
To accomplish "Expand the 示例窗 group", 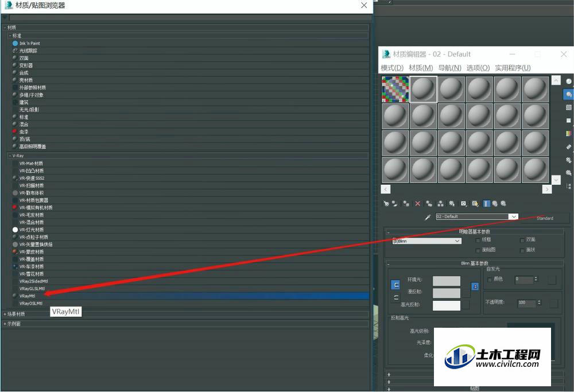I will coord(5,324).
